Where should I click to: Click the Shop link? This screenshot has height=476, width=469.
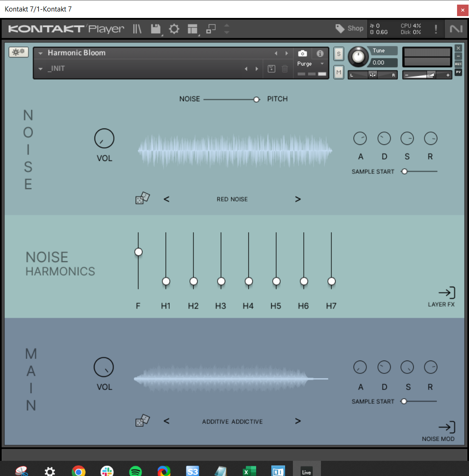[x=355, y=28]
